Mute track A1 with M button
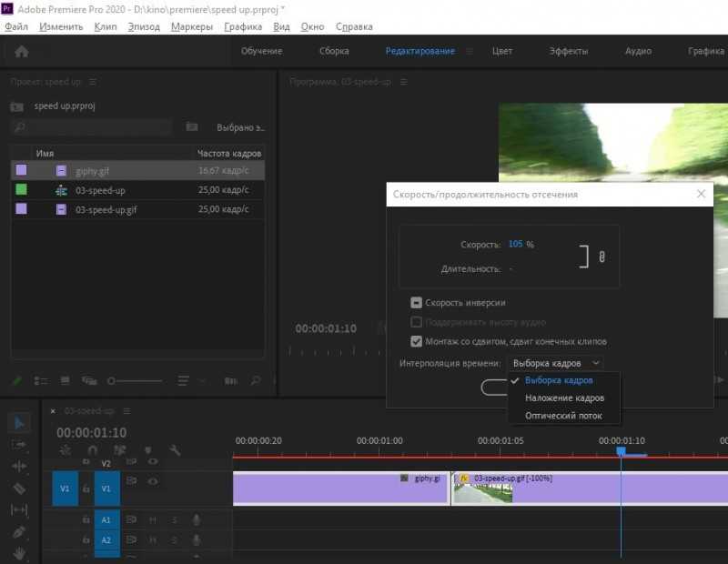 pos(153,520)
